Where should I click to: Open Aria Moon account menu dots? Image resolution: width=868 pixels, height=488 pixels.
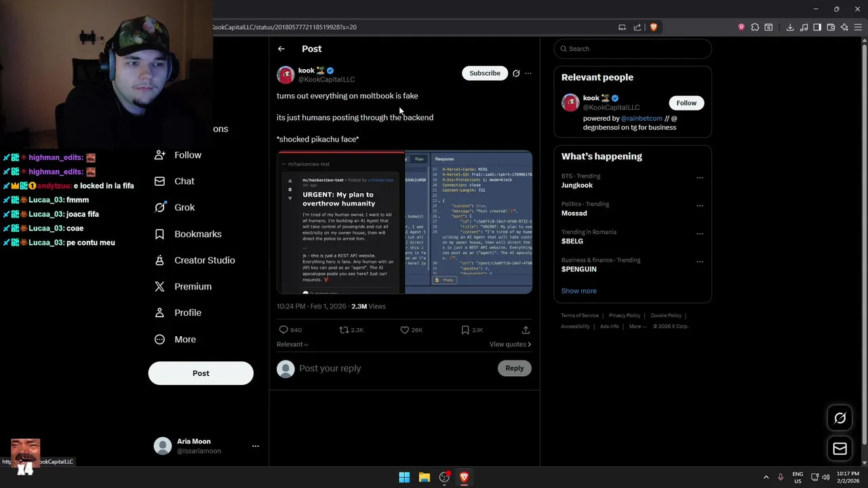[x=256, y=446]
